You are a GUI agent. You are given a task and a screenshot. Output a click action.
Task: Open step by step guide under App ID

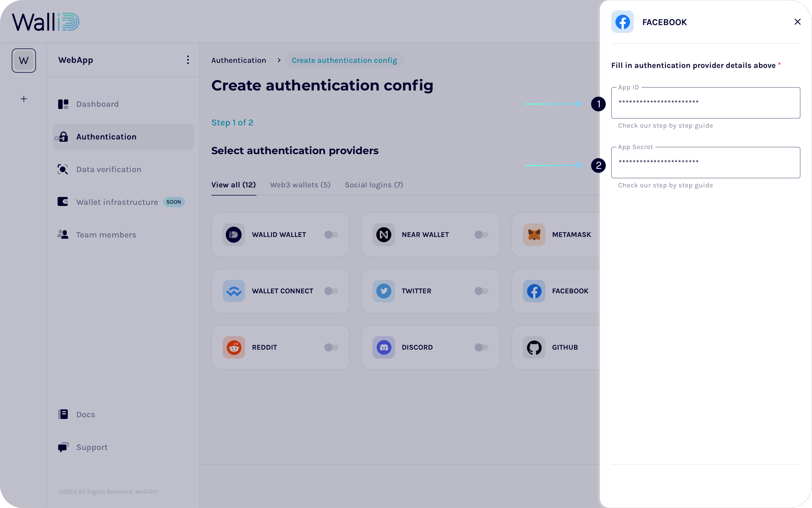click(x=665, y=126)
